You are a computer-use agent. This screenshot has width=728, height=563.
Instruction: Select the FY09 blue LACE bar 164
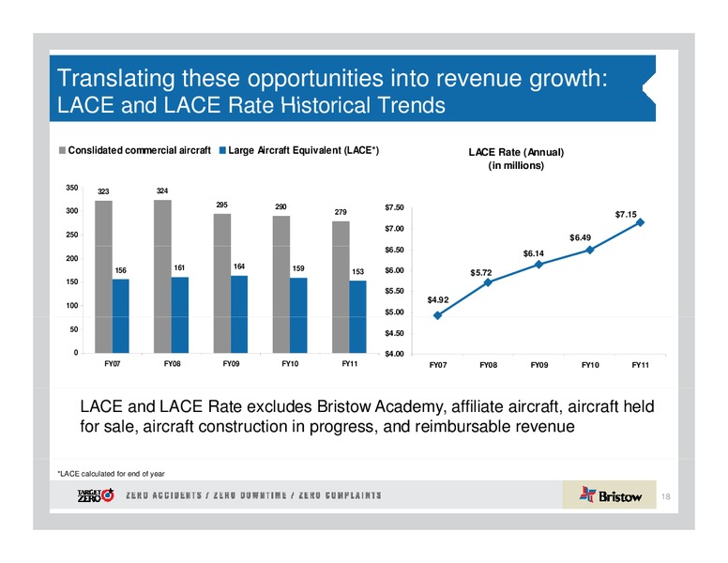pos(239,314)
